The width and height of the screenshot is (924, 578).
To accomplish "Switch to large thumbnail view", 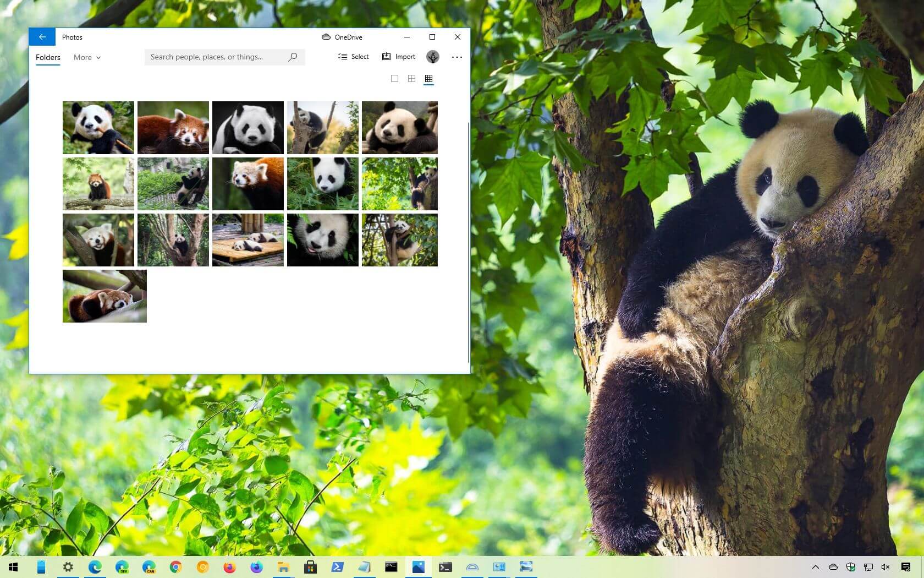I will (394, 79).
